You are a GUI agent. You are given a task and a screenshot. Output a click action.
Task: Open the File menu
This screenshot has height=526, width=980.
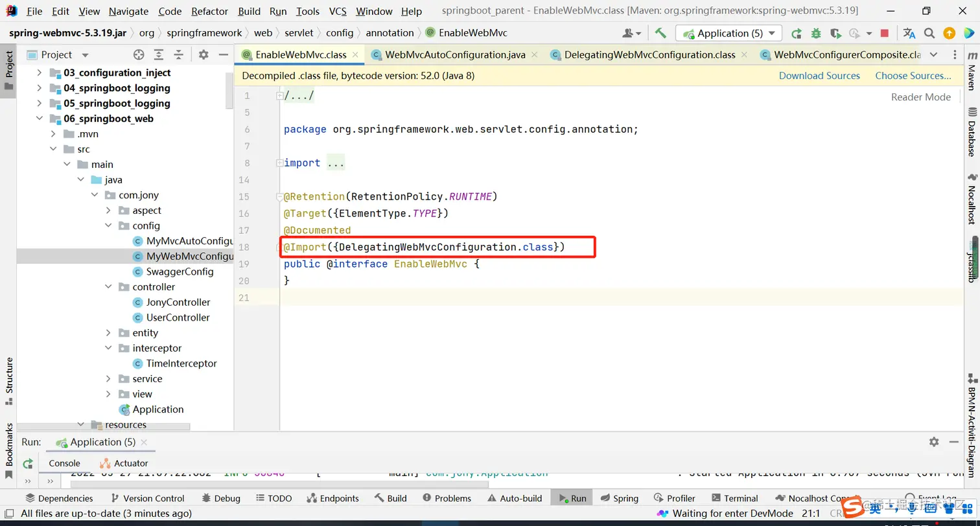[34, 11]
